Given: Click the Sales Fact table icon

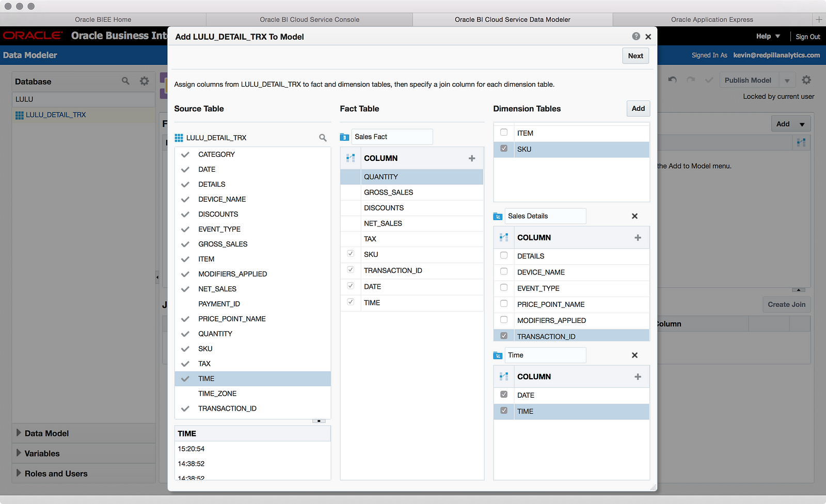Looking at the screenshot, I should pyautogui.click(x=344, y=137).
